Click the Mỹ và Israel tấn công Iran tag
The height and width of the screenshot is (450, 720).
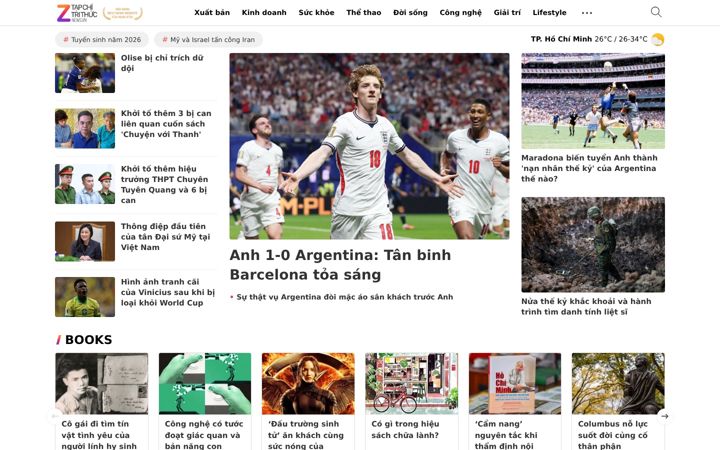(x=208, y=39)
